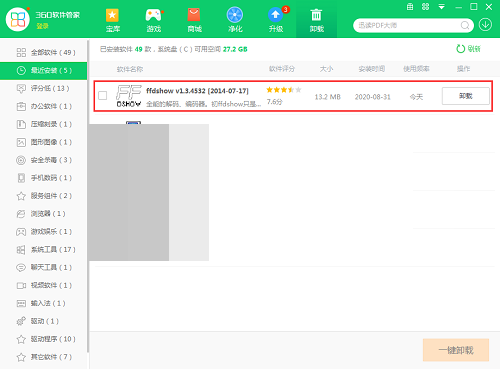This screenshot has width=500, height=369.
Task: Select the 卸载 uninstall trash tab
Action: click(316, 20)
